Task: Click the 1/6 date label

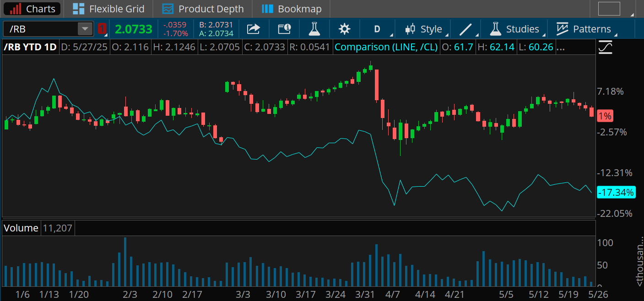Action: tap(22, 294)
